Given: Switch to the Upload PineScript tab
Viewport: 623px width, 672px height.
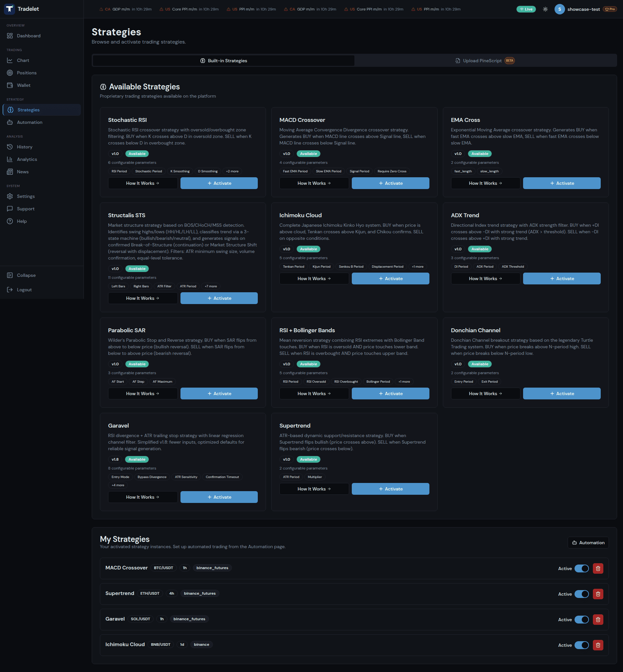Looking at the screenshot, I should click(x=484, y=61).
